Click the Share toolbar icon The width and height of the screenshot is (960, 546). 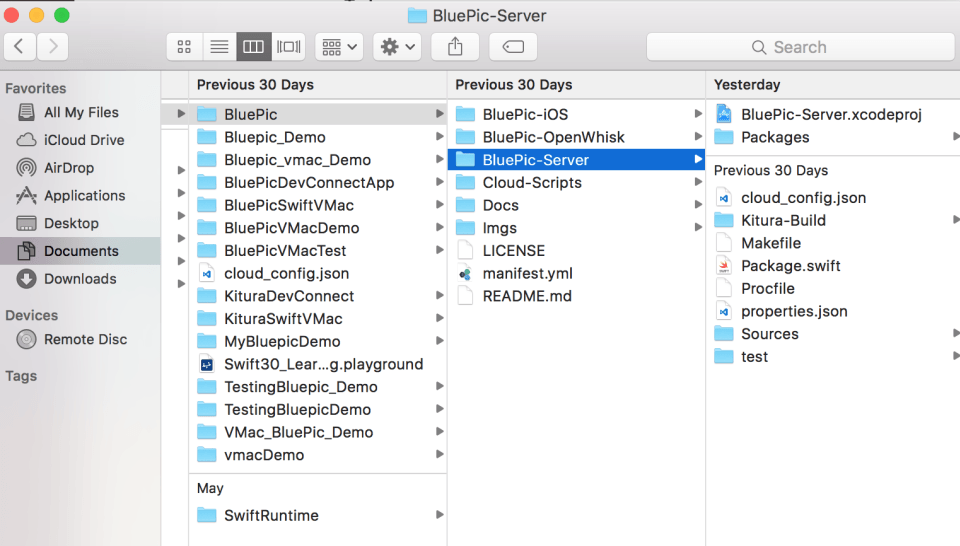click(455, 47)
